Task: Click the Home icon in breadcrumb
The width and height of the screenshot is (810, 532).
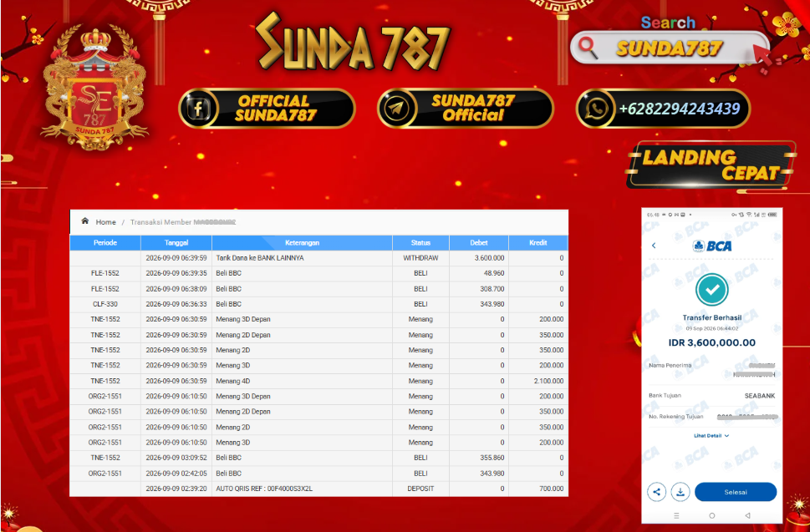Action: pos(84,221)
